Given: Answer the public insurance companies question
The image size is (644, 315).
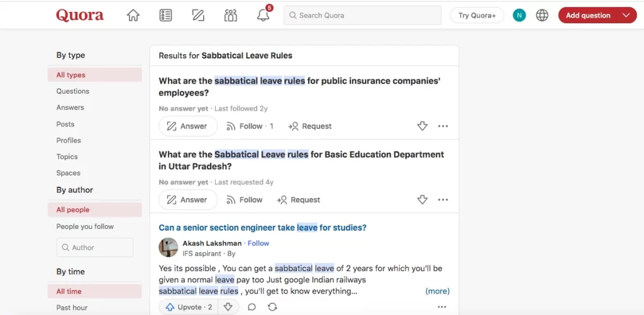Looking at the screenshot, I should [187, 126].
